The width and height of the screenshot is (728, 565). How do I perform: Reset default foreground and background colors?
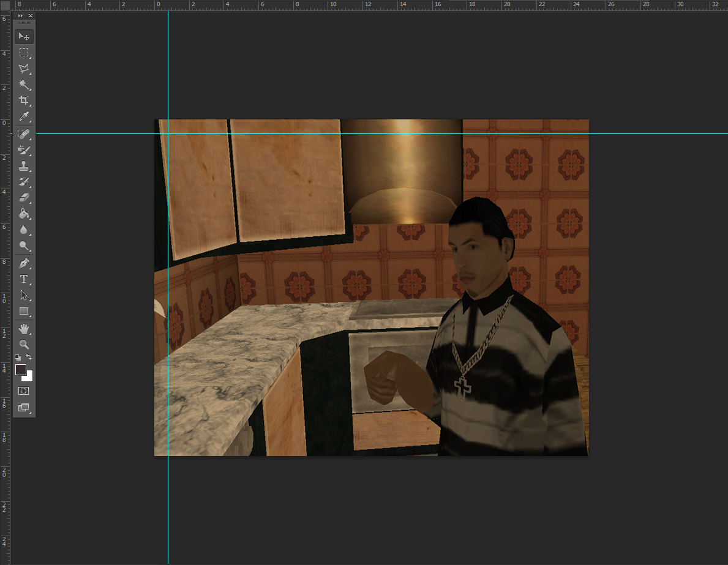pyautogui.click(x=18, y=357)
